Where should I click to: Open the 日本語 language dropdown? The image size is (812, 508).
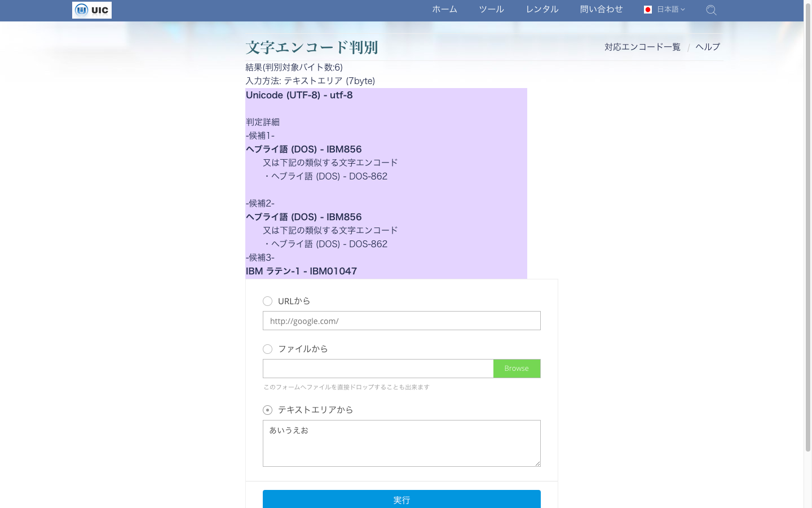pyautogui.click(x=670, y=10)
